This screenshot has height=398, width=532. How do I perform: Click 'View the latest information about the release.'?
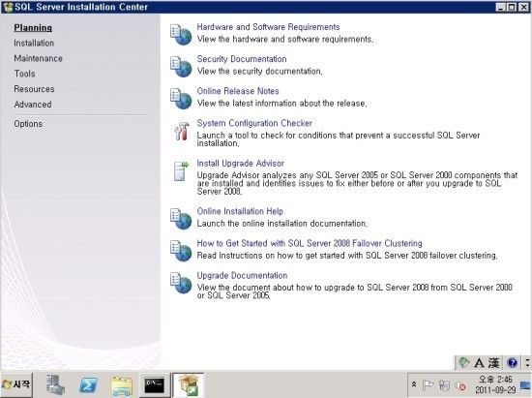pyautogui.click(x=281, y=104)
